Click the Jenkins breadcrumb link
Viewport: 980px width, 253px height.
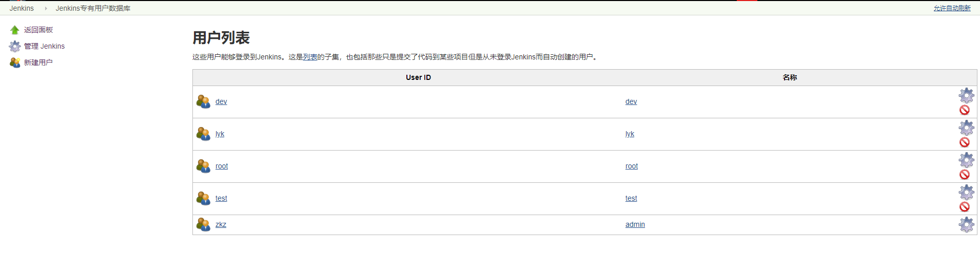[x=22, y=8]
